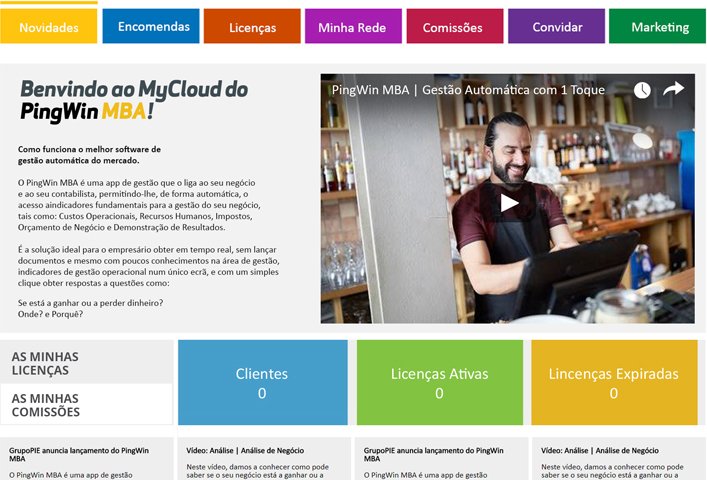
Task: Open the Novidades tab
Action: point(49,27)
